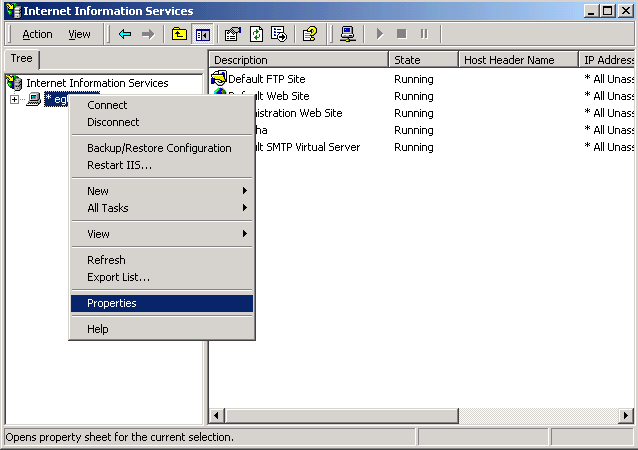This screenshot has width=638, height=450.
Task: Click the Pause item toolbar icon
Action: point(424,34)
